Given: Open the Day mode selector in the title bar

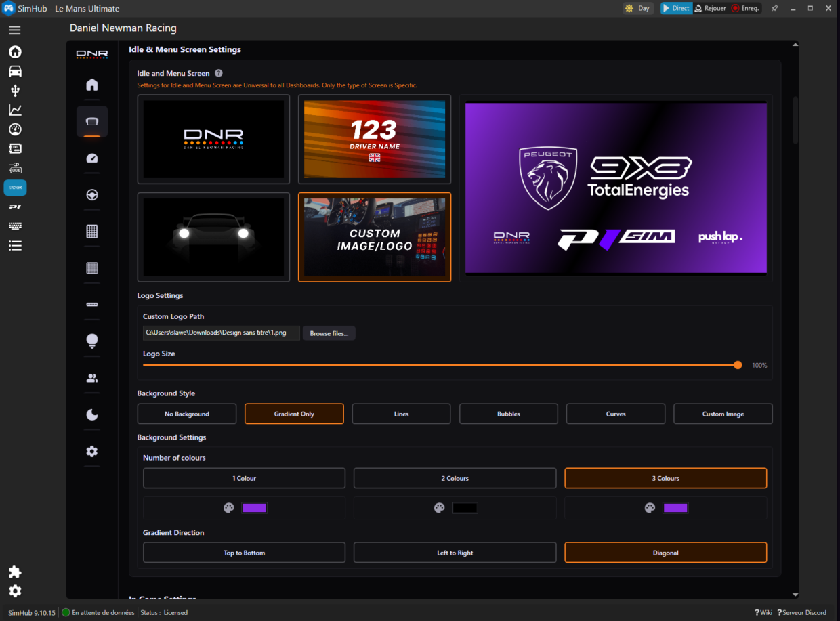Looking at the screenshot, I should click(637, 8).
